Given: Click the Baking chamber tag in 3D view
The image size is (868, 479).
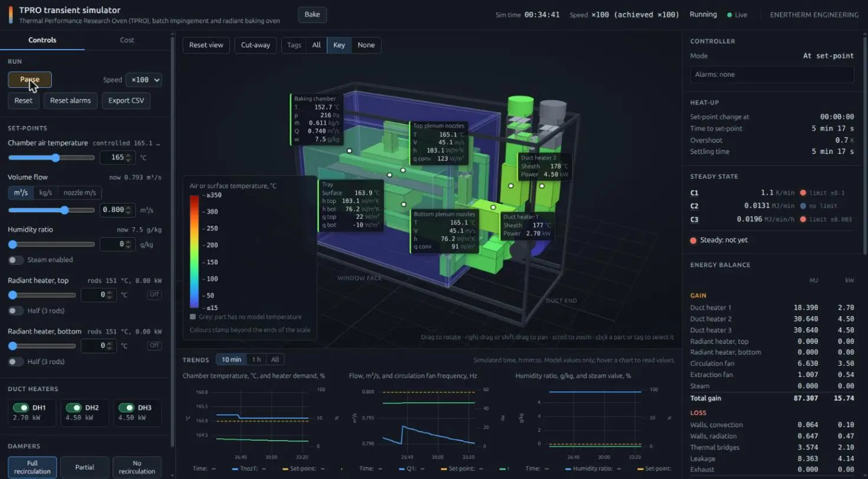Looking at the screenshot, I should (317, 119).
